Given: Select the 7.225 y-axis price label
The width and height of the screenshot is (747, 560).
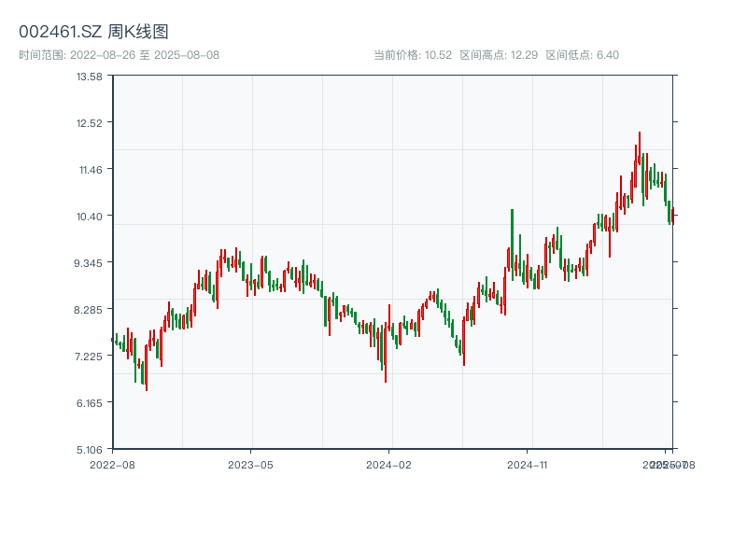Looking at the screenshot, I should click(90, 356).
